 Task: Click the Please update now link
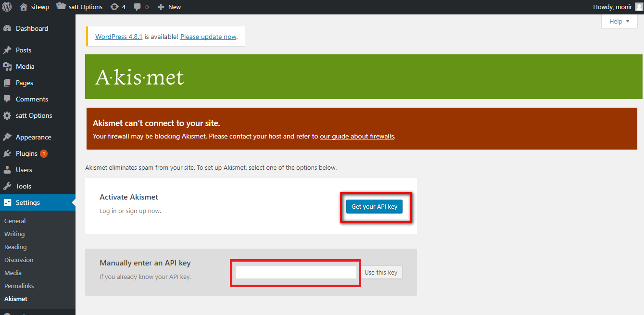209,37
